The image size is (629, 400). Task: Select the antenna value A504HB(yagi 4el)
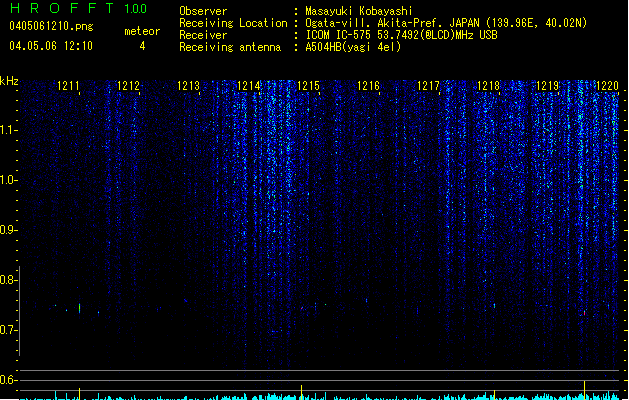(x=353, y=47)
